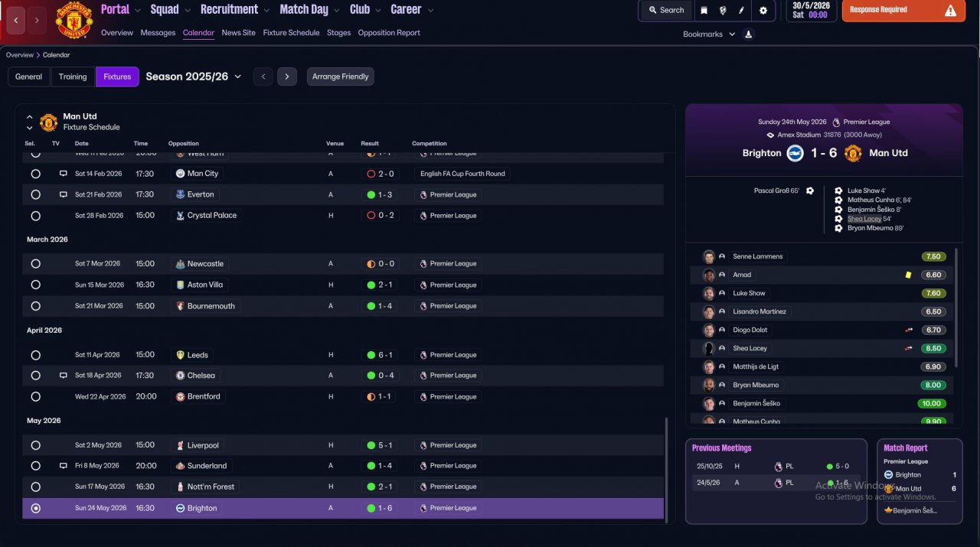Screen dimensions: 980x547
Task: Open the Portal dropdown menu
Action: tap(121, 10)
